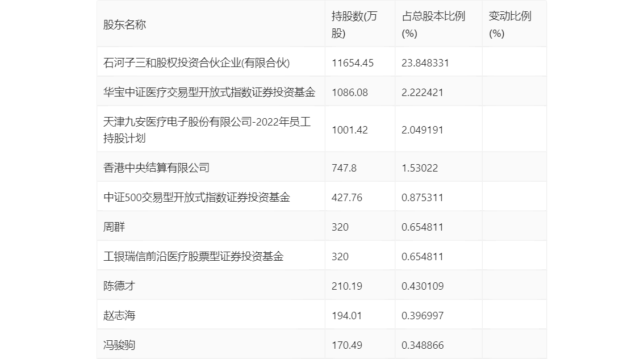
Task: Select the share count 194.01
Action: [346, 316]
